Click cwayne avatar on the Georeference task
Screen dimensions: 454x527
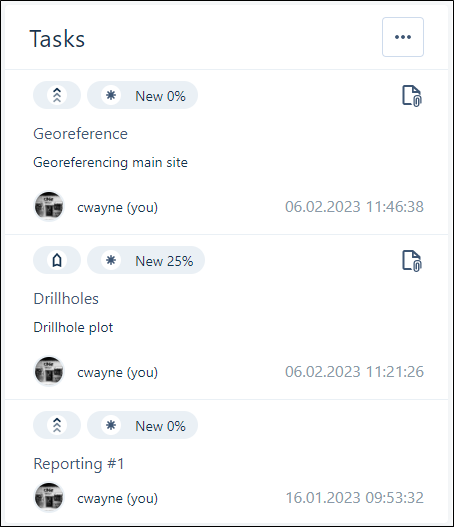(x=49, y=206)
